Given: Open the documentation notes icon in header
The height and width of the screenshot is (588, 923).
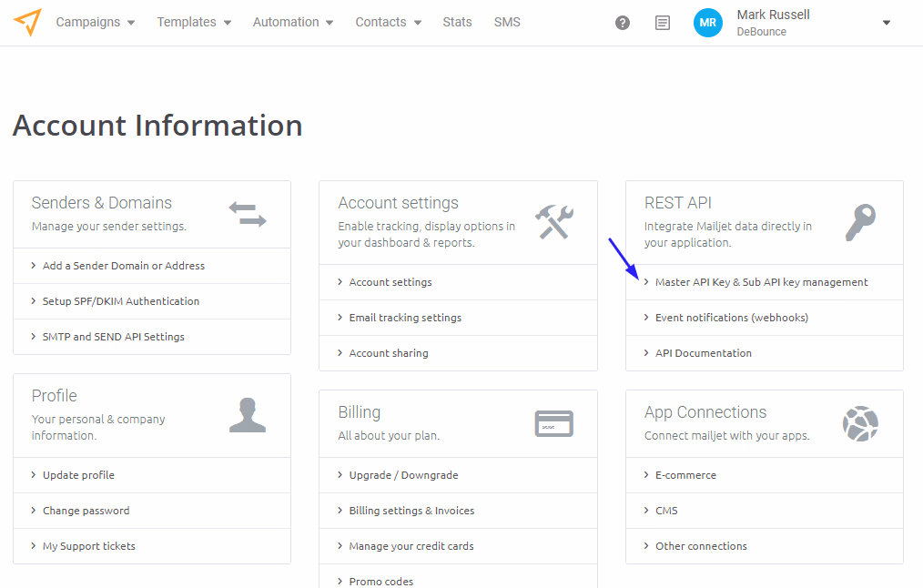Looking at the screenshot, I should (663, 23).
